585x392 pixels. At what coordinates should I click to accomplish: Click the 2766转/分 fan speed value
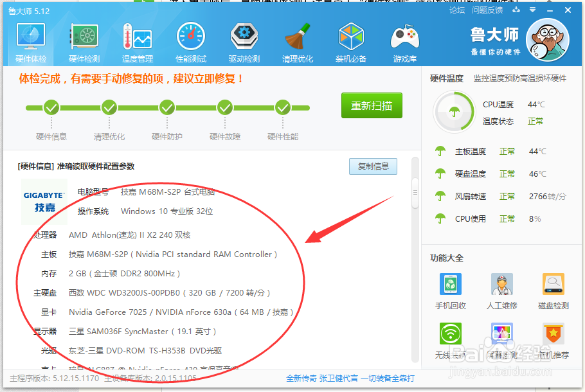pos(547,197)
